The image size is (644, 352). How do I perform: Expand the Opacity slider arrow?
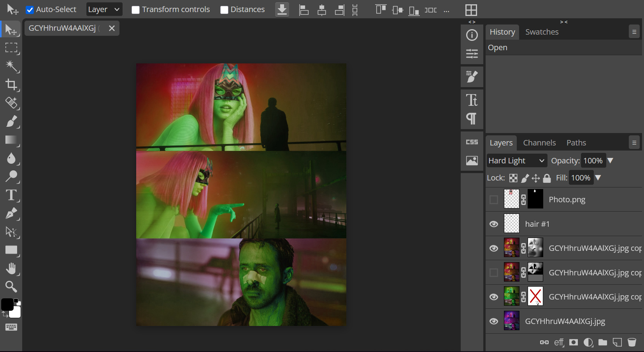(610, 161)
